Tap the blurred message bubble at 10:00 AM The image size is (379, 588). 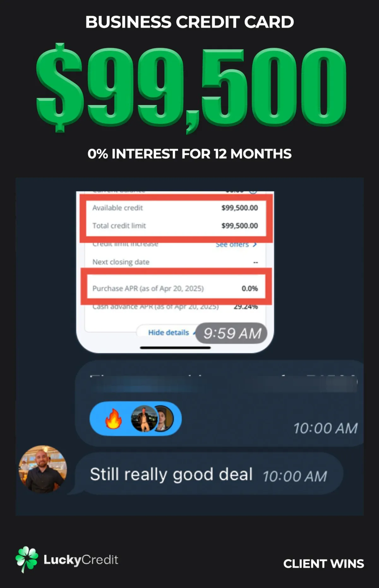[219, 403]
